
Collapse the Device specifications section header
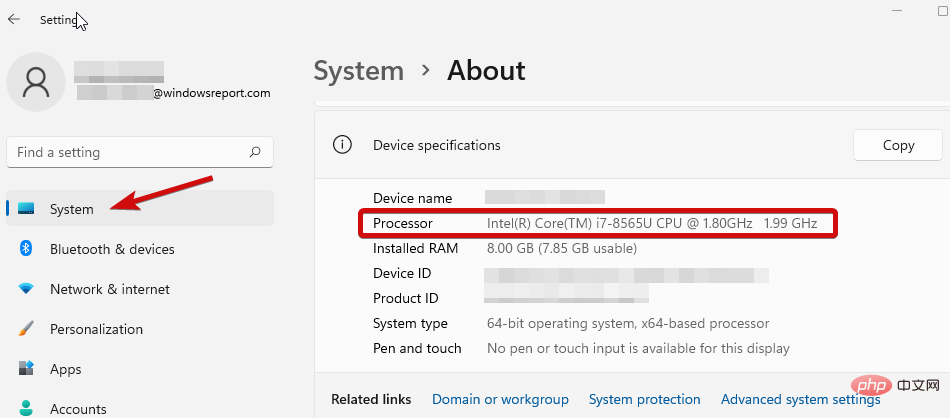[632, 145]
